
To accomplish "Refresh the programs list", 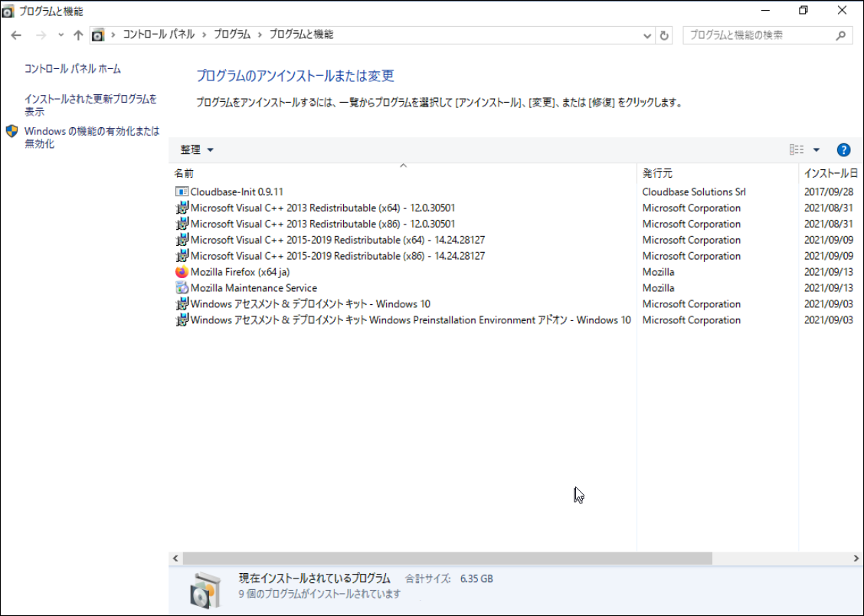I will pos(664,35).
